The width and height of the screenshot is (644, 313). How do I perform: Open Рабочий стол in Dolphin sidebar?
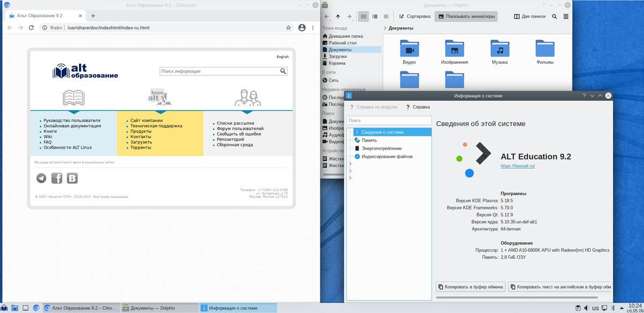[352, 43]
